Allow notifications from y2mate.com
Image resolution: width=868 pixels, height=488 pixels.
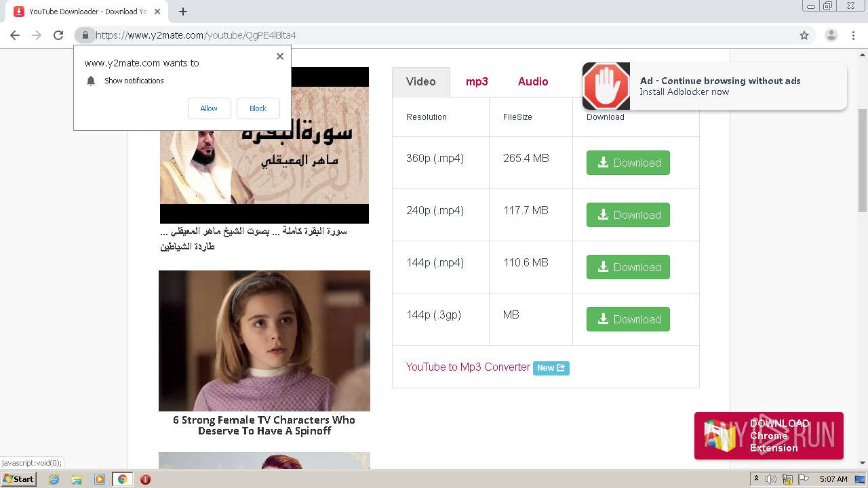pos(209,108)
